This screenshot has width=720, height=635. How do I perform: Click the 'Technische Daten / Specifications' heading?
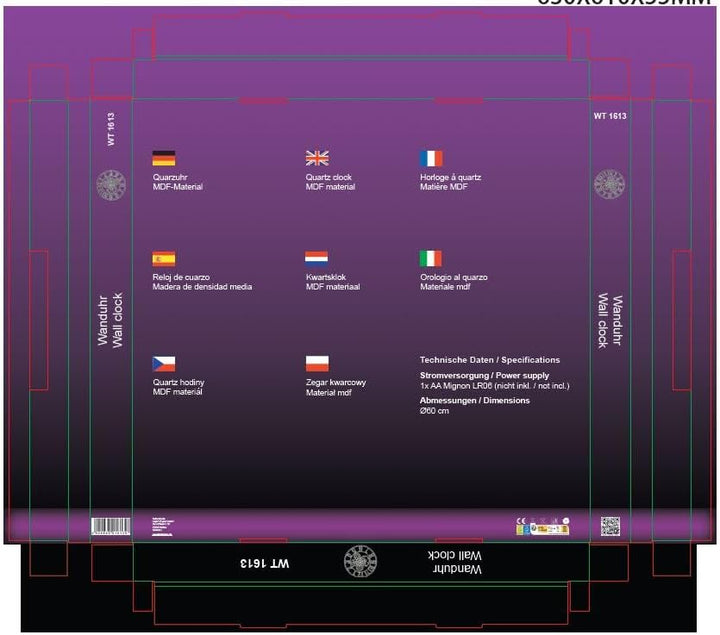tap(490, 360)
